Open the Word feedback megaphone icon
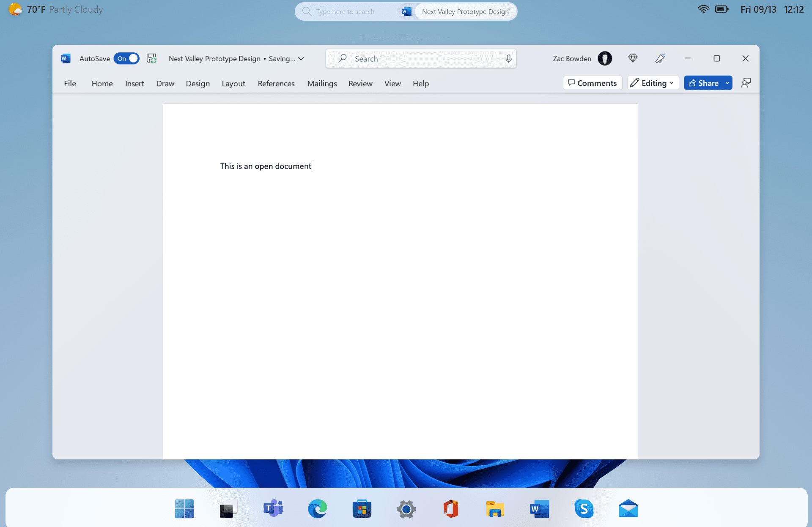This screenshot has height=527, width=812. click(660, 58)
